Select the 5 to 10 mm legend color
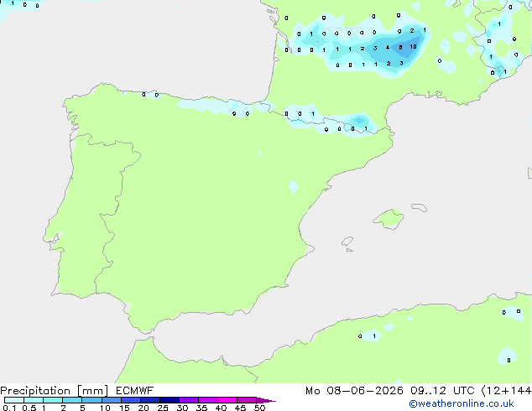This screenshot has width=532, height=411. click(x=91, y=400)
